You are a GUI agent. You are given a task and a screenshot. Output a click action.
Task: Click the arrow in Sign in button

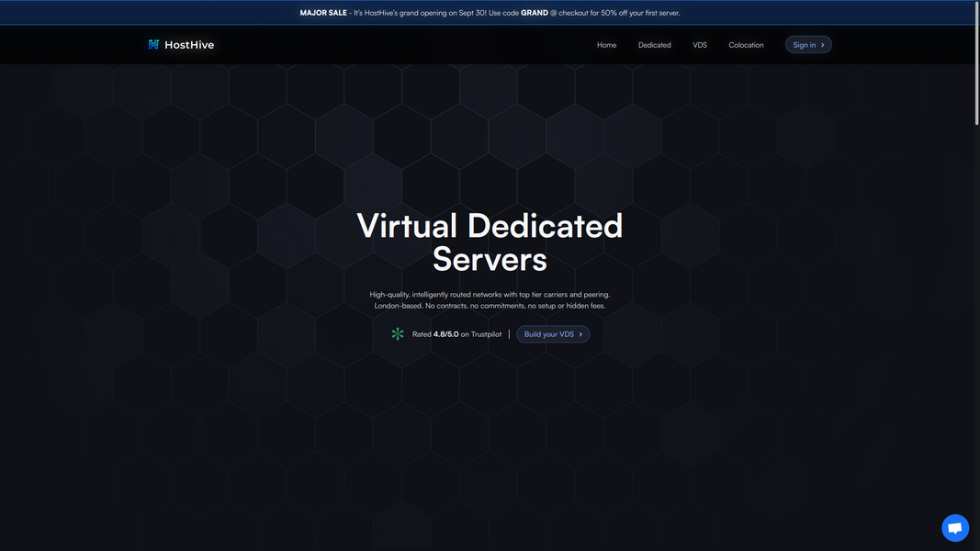pos(823,45)
